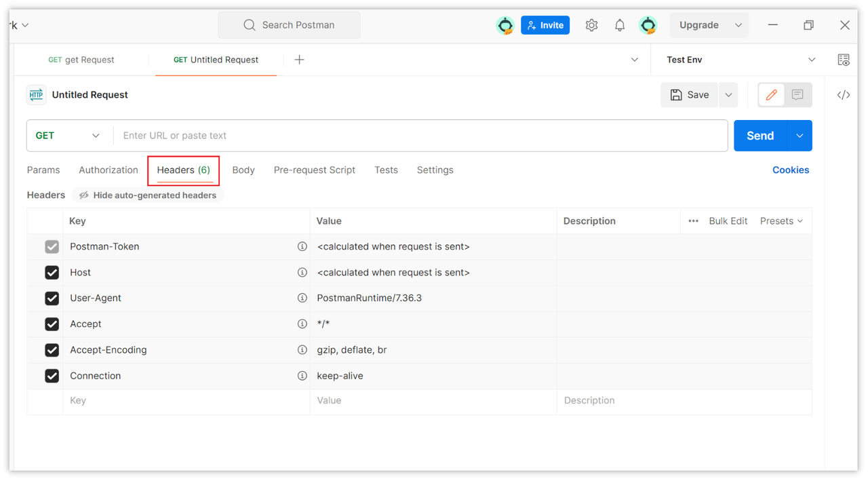Show info for the Accept-Encoding header
The image size is (868, 479).
[302, 349]
